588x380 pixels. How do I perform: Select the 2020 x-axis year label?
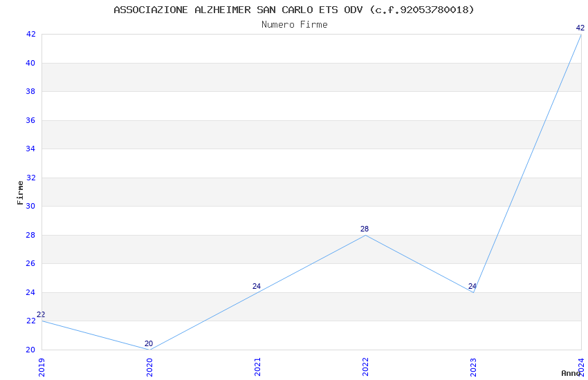click(x=149, y=367)
